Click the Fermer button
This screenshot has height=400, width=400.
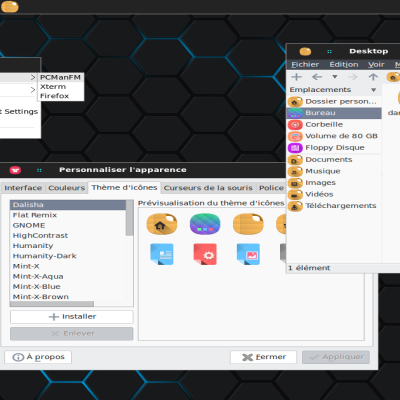click(x=263, y=357)
